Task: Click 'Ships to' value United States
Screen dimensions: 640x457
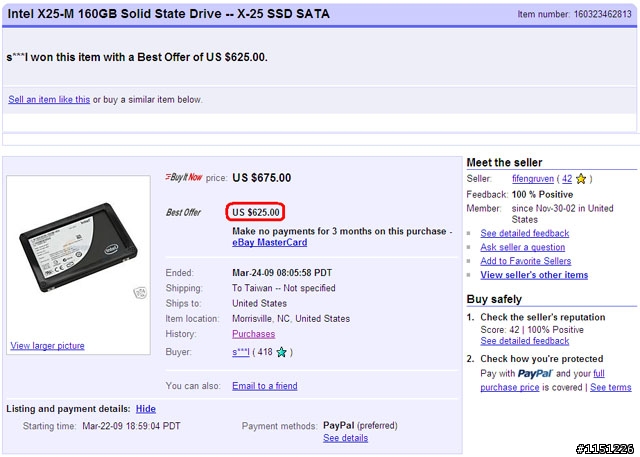Action: pyautogui.click(x=259, y=303)
